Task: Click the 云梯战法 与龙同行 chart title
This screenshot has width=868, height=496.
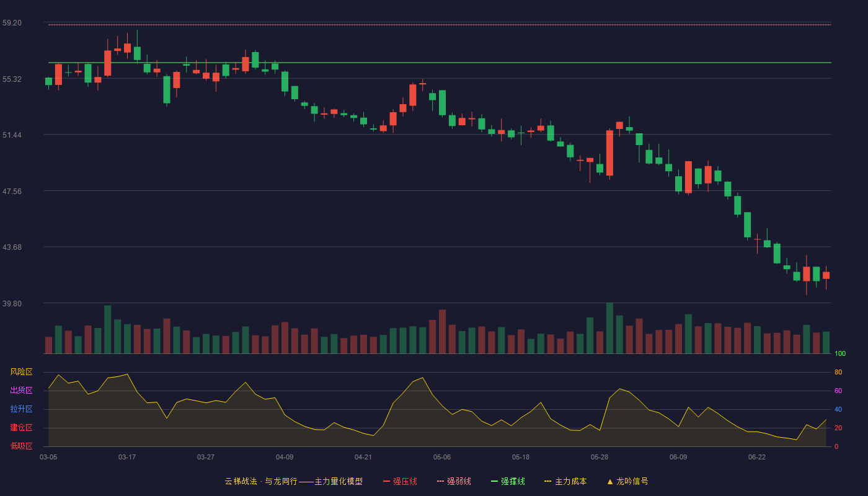Action: coord(293,481)
